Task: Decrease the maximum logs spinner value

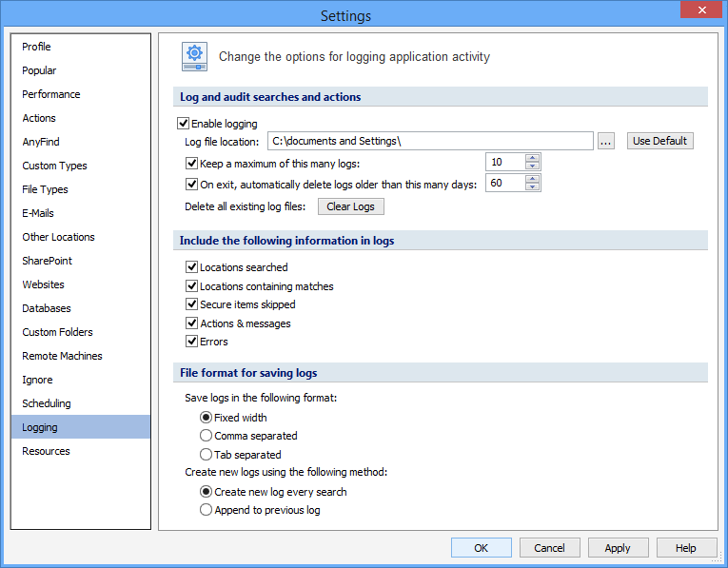Action: [533, 166]
